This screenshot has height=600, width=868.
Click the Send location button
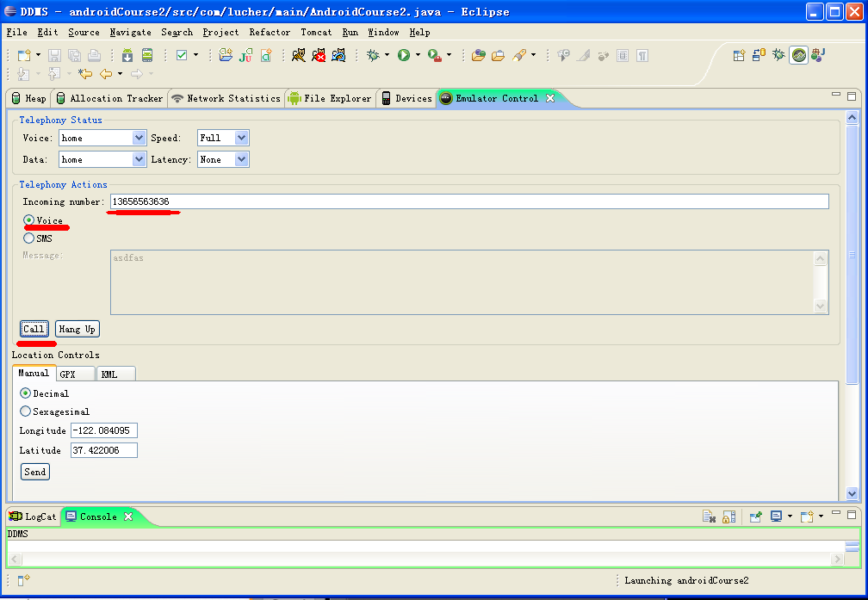(35, 472)
